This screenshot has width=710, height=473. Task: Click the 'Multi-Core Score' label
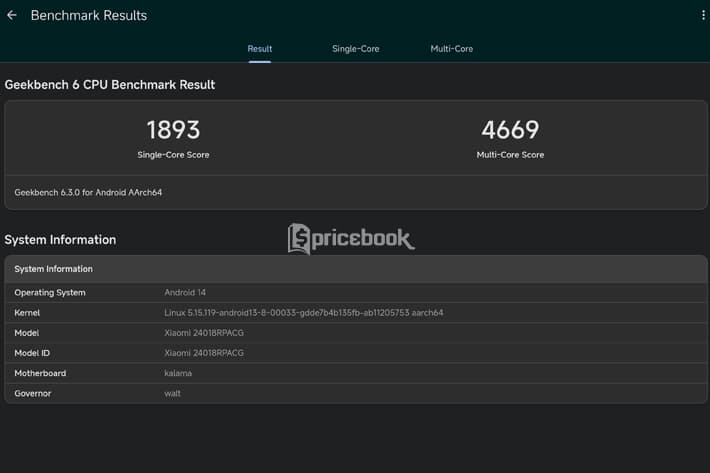[510, 155]
